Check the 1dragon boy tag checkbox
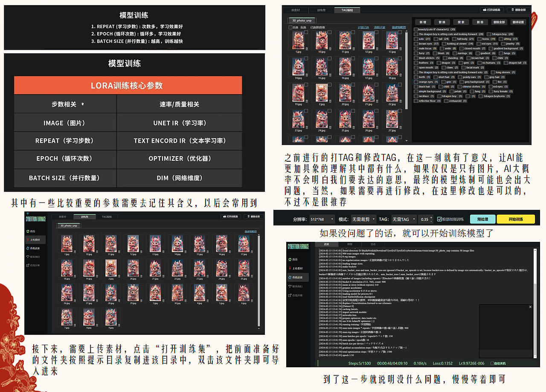 point(489,34)
